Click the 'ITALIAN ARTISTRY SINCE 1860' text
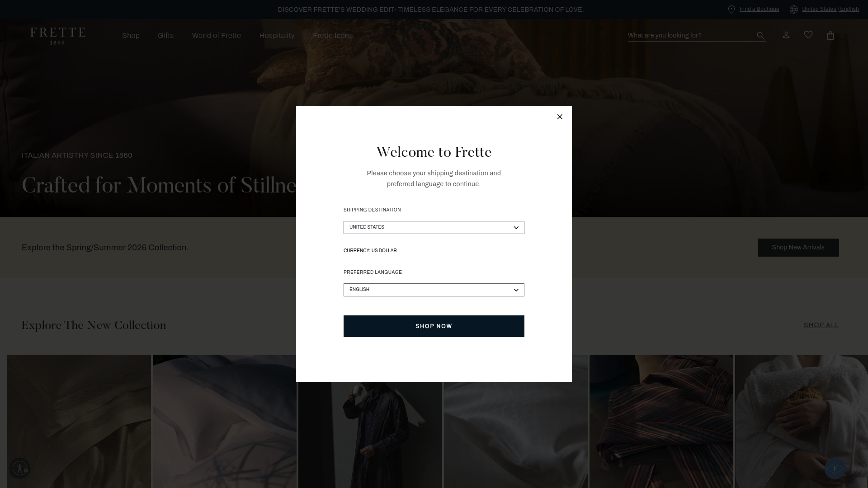The image size is (868, 488). (77, 155)
